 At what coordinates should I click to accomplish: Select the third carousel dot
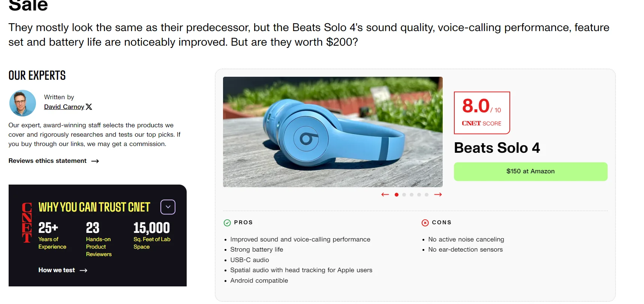pos(412,195)
